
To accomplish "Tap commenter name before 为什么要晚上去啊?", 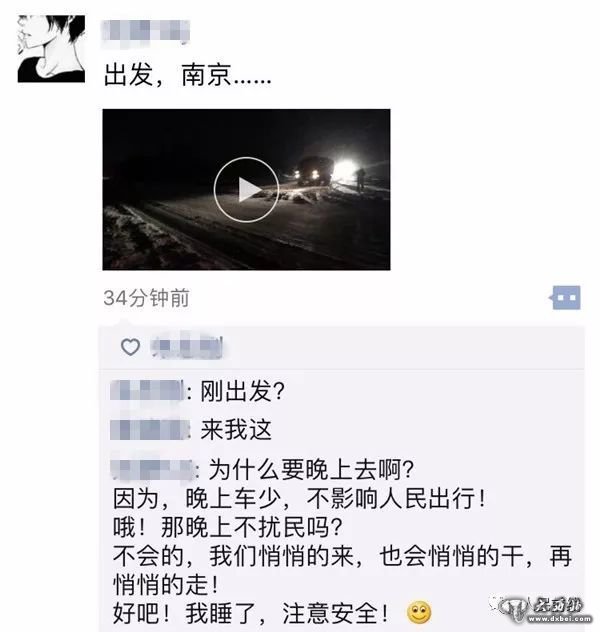I will (x=152, y=468).
